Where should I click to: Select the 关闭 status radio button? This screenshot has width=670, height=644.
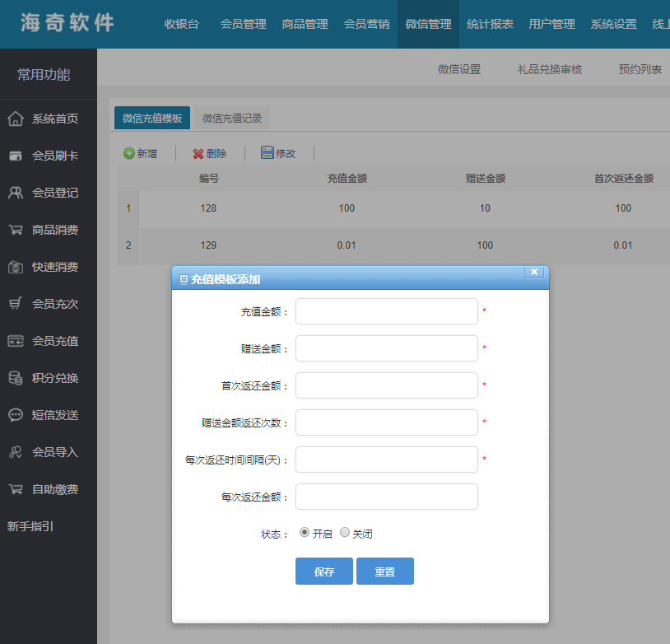point(345,533)
